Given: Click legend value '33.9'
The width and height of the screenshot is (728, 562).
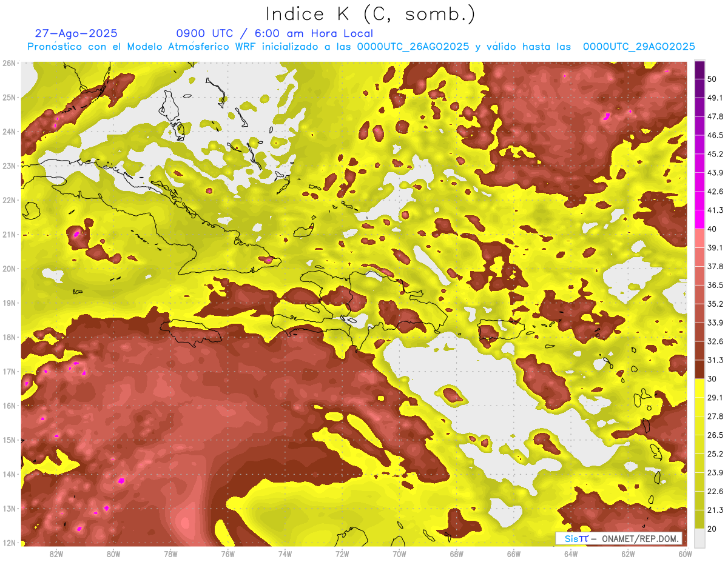Looking at the screenshot, I should [x=715, y=323].
